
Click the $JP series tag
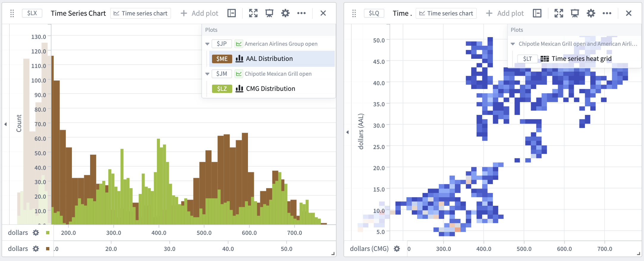click(x=222, y=44)
